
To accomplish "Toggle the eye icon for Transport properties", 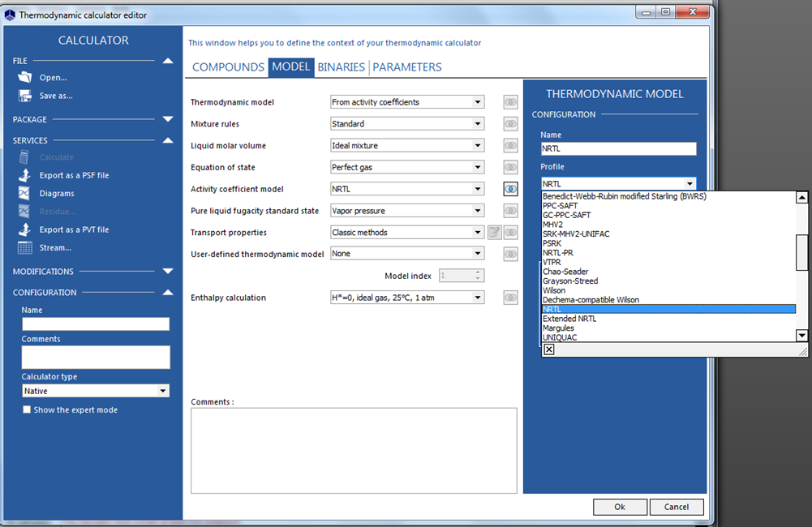I will click(510, 233).
